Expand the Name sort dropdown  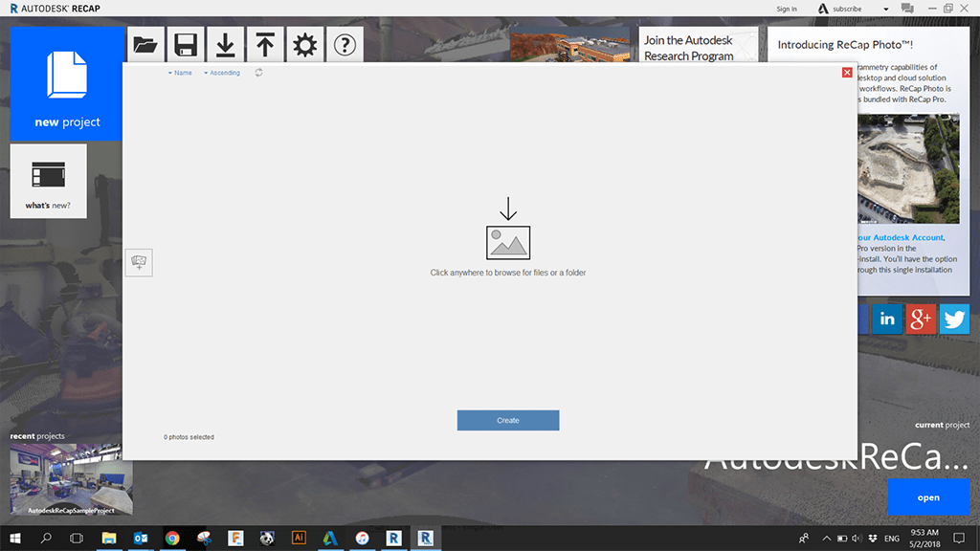click(180, 73)
